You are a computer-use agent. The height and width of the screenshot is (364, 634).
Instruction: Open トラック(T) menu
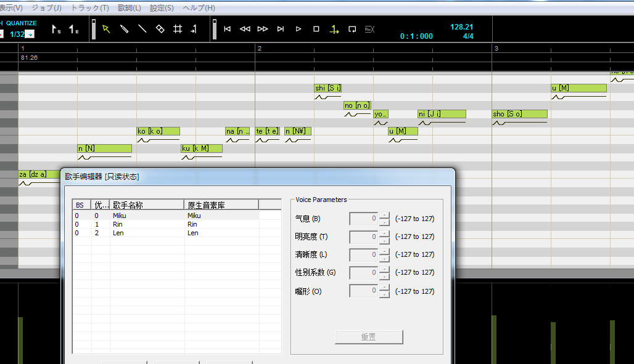[x=90, y=7]
